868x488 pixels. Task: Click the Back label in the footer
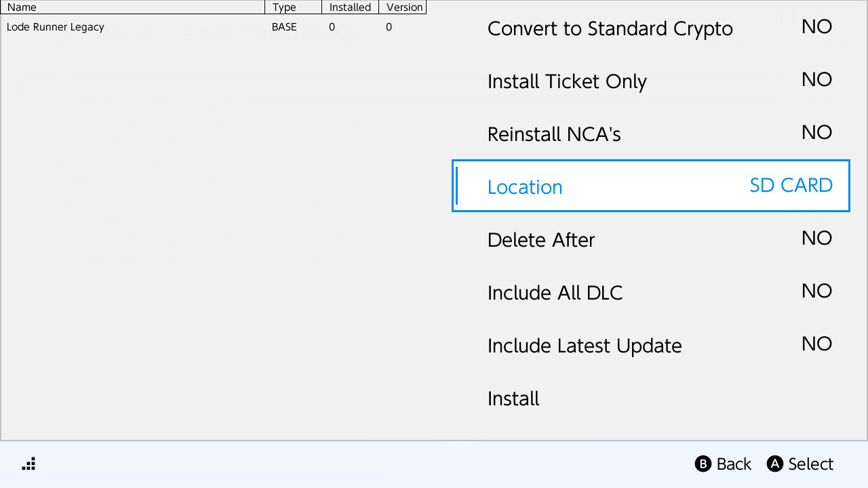coord(724,464)
